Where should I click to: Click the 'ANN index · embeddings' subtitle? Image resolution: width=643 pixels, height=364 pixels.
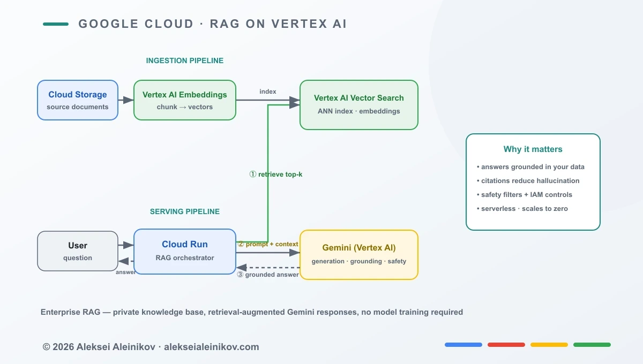click(359, 111)
